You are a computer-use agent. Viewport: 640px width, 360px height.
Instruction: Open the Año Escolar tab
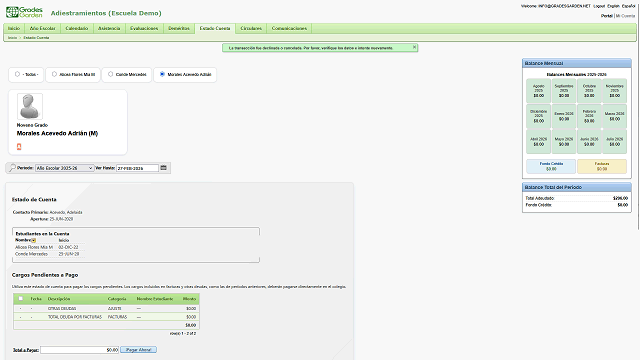(42, 28)
